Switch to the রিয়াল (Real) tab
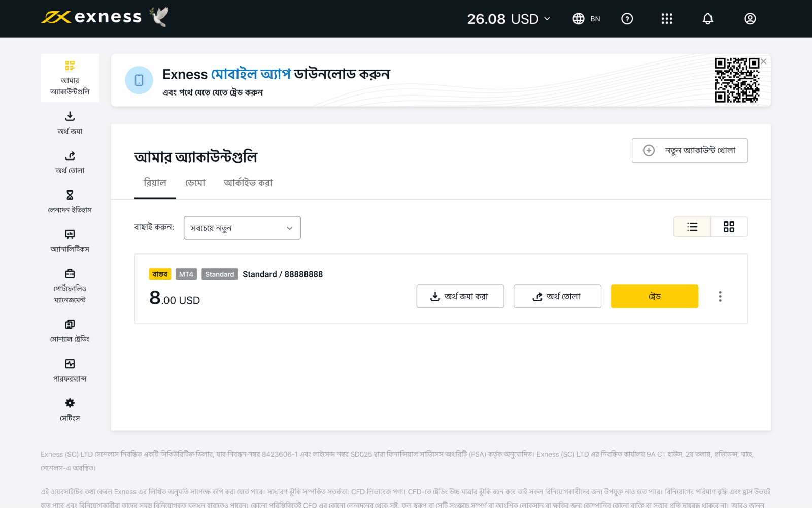This screenshot has width=812, height=508. point(155,183)
